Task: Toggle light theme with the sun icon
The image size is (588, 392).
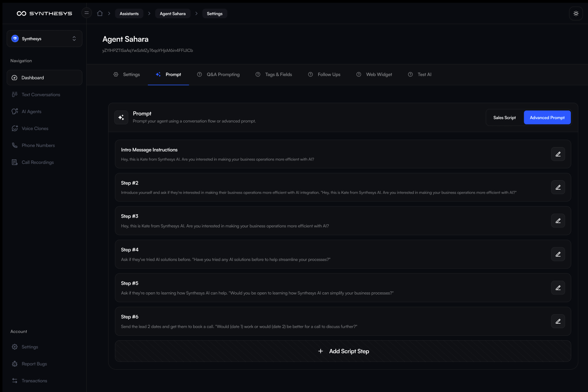Action: tap(576, 13)
